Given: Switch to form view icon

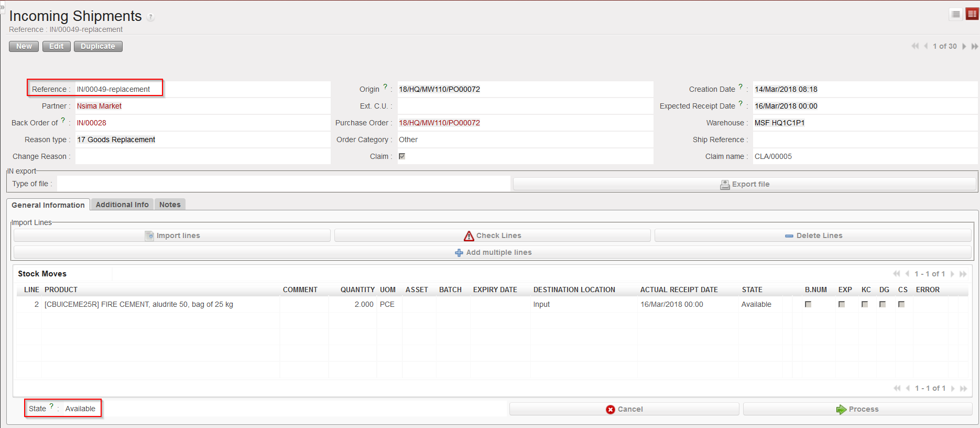Looking at the screenshot, I should pos(972,14).
